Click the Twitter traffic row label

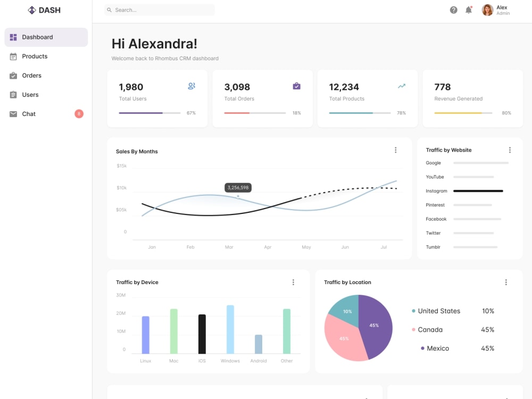tap(433, 233)
